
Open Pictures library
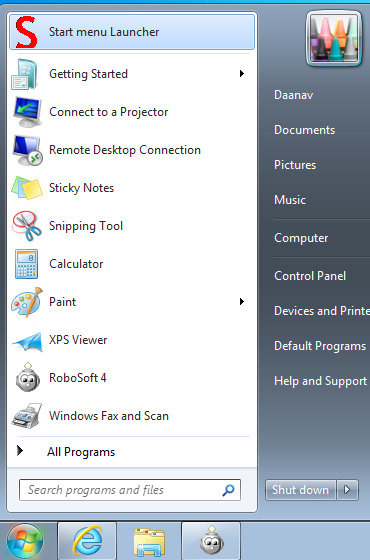pyautogui.click(x=295, y=165)
